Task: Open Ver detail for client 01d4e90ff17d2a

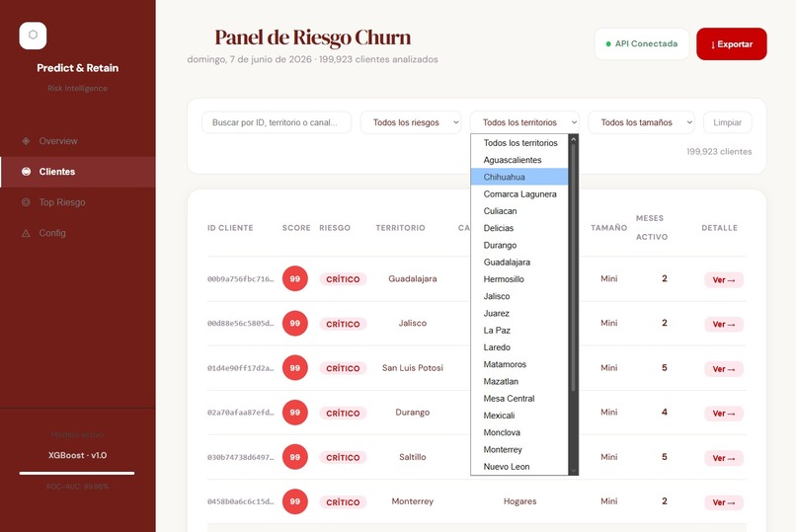Action: (724, 369)
